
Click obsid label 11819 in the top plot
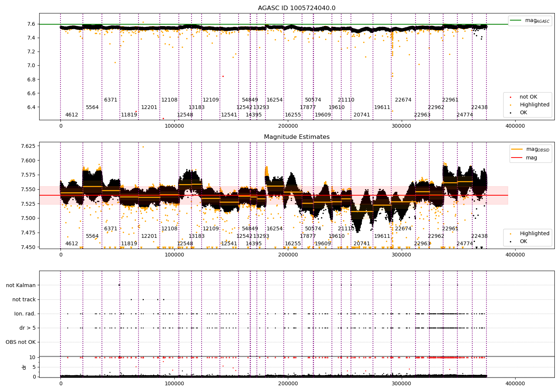(129, 115)
